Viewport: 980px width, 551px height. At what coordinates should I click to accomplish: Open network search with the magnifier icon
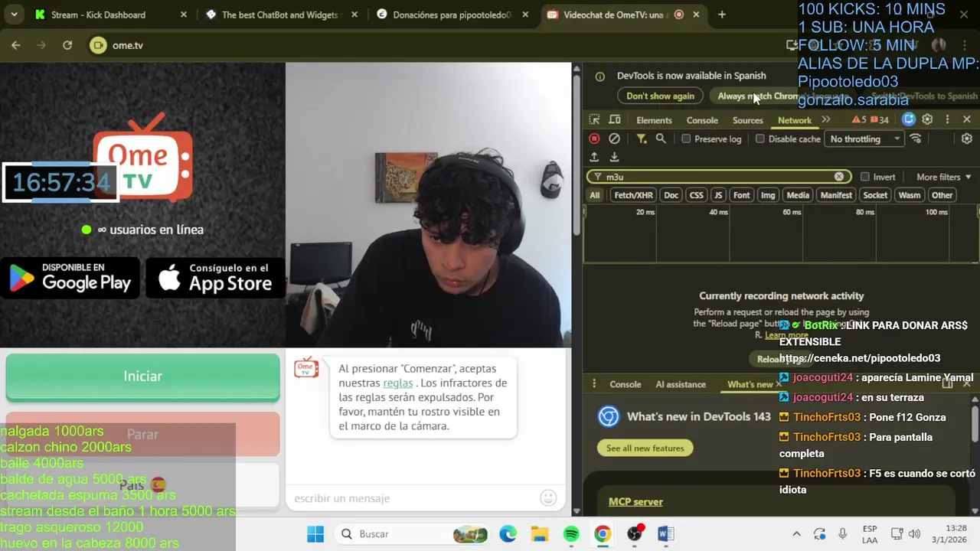(661, 139)
